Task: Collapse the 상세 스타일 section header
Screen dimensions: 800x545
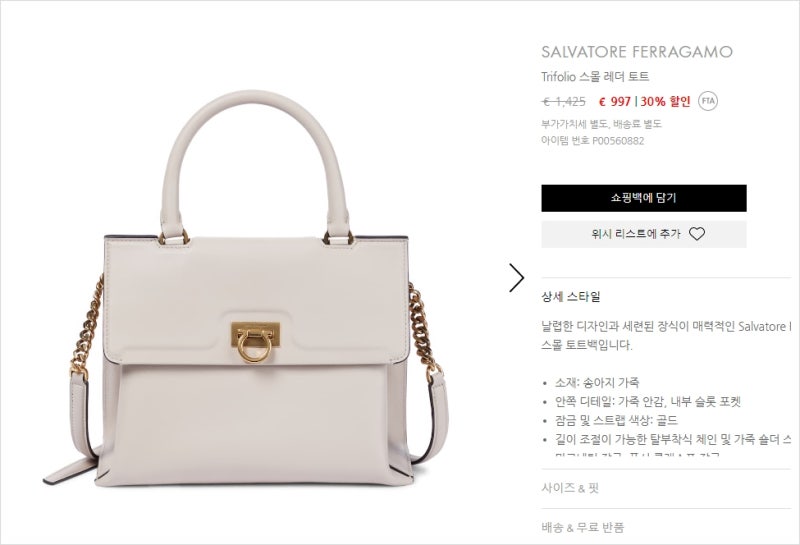Action: tap(571, 296)
